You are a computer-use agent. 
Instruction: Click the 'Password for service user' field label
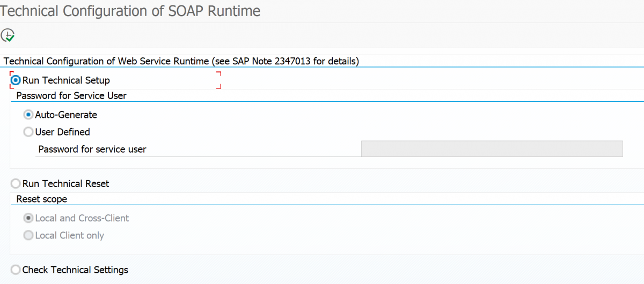point(92,149)
